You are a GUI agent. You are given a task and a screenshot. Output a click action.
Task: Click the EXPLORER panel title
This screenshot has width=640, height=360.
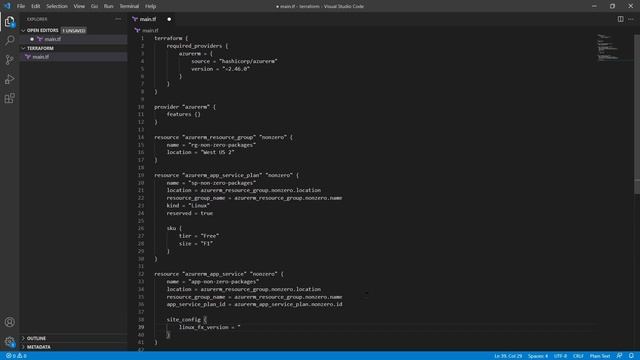[37, 19]
